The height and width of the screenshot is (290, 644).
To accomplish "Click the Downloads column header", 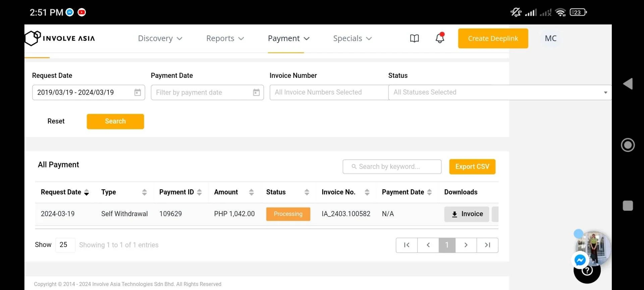I will point(461,192).
